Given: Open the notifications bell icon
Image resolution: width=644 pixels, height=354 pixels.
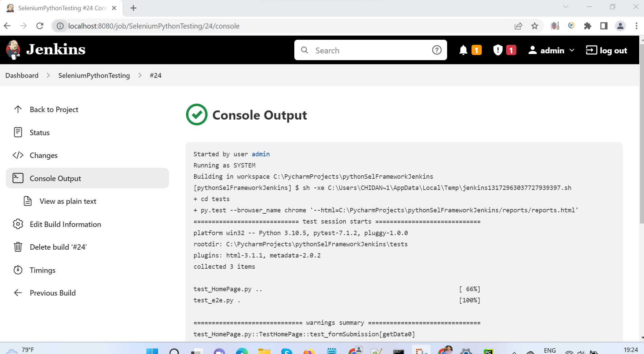Looking at the screenshot, I should click(x=463, y=50).
